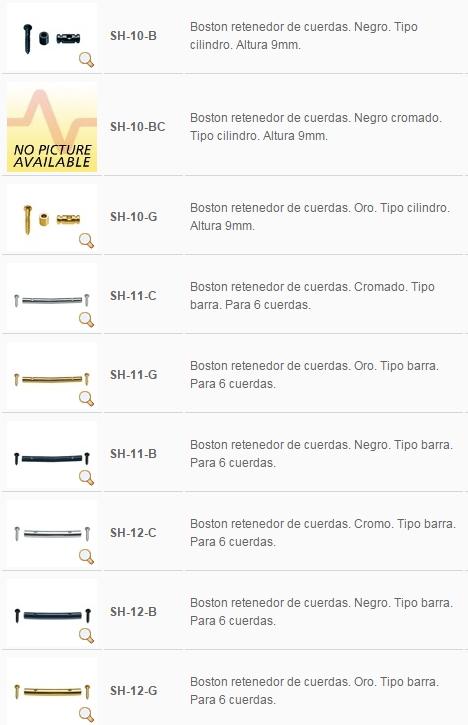This screenshot has width=468, height=725.
Task: Open the SH-10-B product code
Action: pyautogui.click(x=133, y=36)
